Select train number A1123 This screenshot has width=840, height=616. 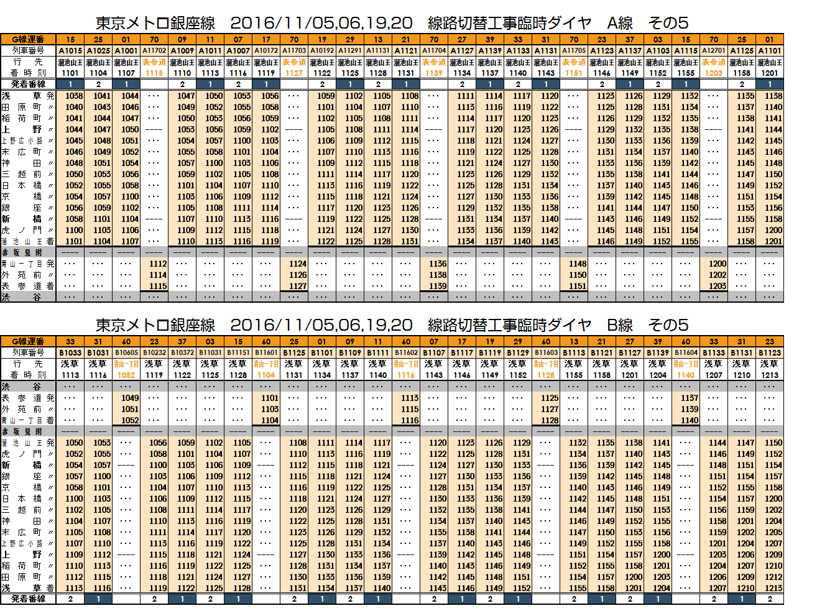[x=602, y=50]
